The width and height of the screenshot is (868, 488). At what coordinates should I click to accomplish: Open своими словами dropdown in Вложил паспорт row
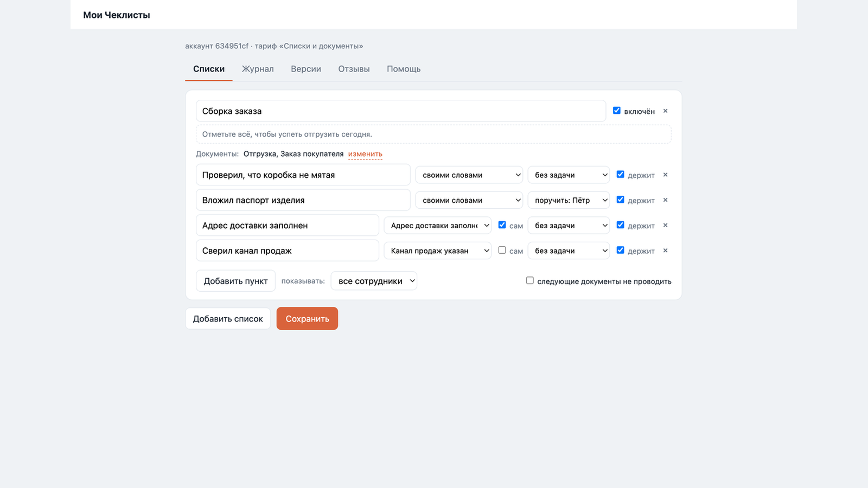point(469,200)
